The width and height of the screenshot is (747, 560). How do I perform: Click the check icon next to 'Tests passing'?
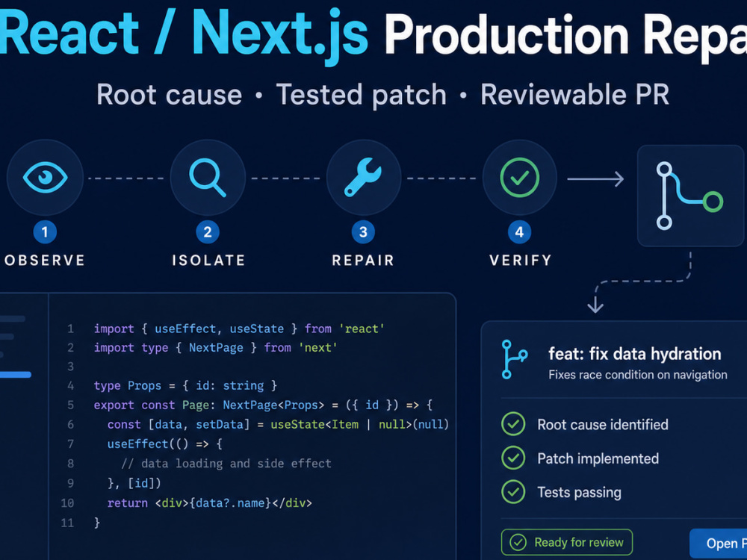pos(513,492)
